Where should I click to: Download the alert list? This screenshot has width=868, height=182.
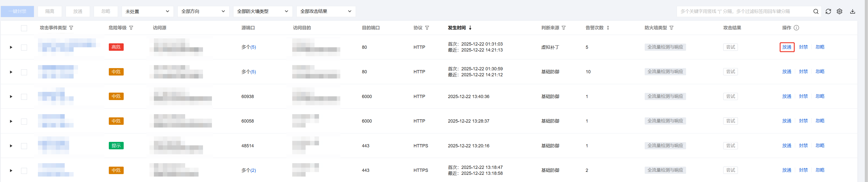click(852, 11)
